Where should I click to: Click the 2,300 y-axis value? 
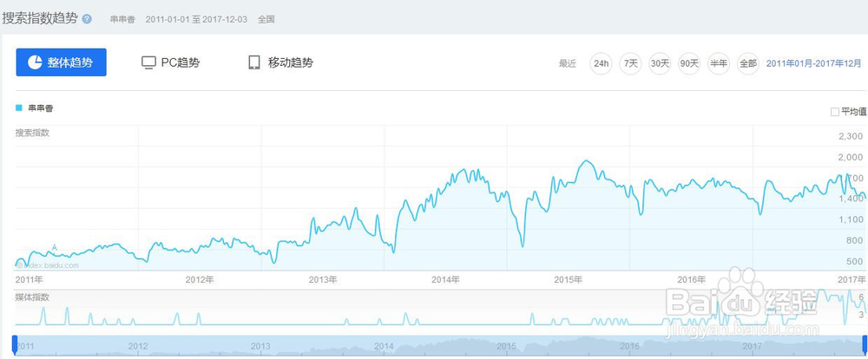[x=852, y=137]
